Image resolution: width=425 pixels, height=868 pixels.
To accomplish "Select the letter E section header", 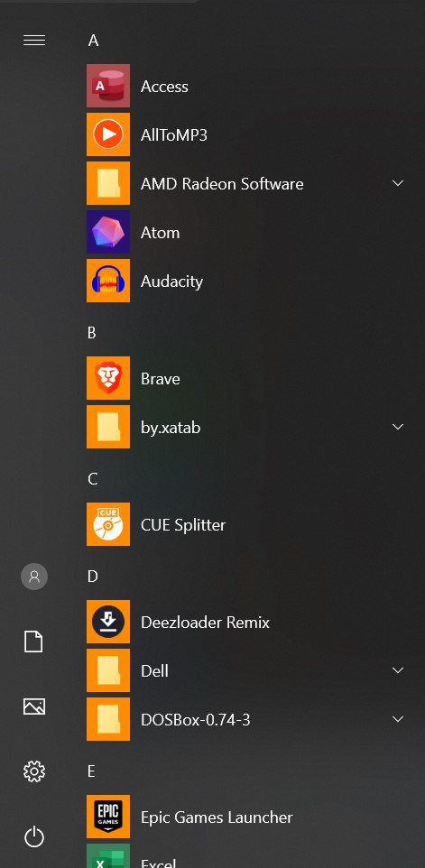I will point(91,771).
